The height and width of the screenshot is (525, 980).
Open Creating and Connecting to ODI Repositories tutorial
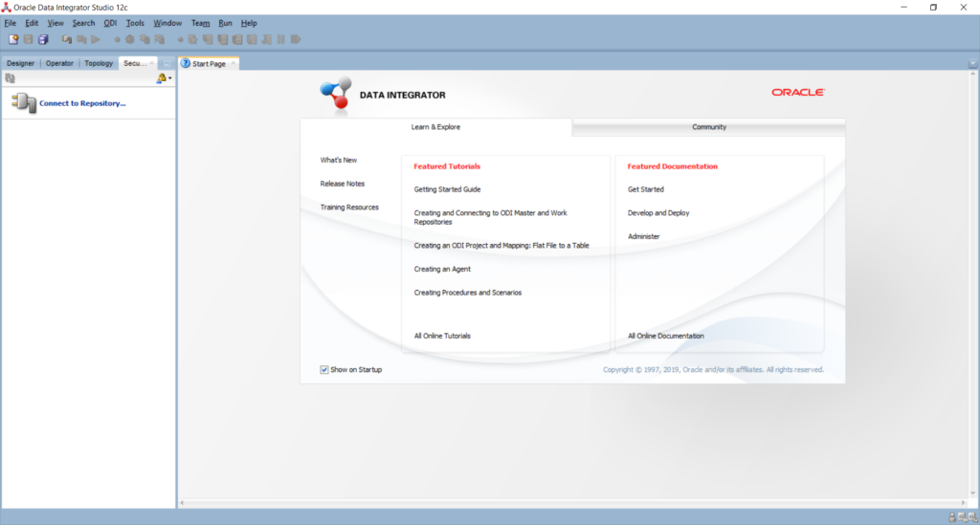coord(491,217)
